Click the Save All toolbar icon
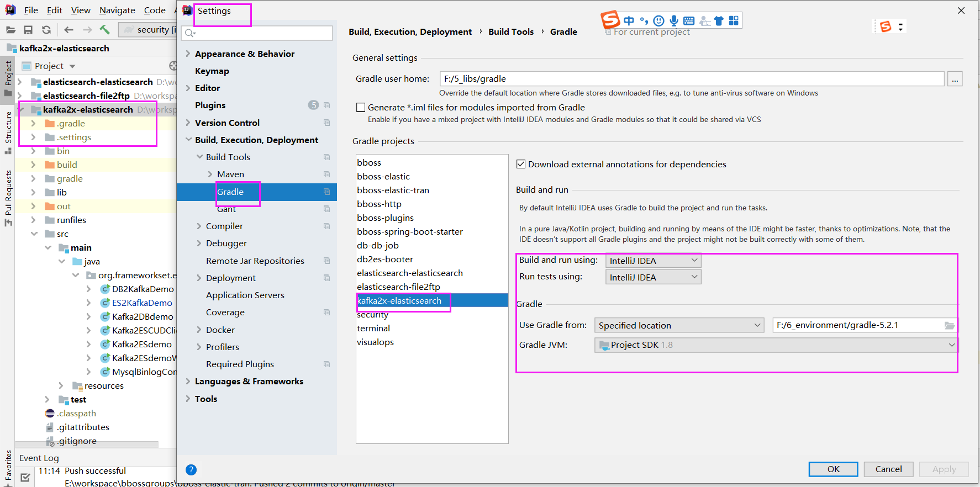The height and width of the screenshot is (487, 980). [28, 30]
